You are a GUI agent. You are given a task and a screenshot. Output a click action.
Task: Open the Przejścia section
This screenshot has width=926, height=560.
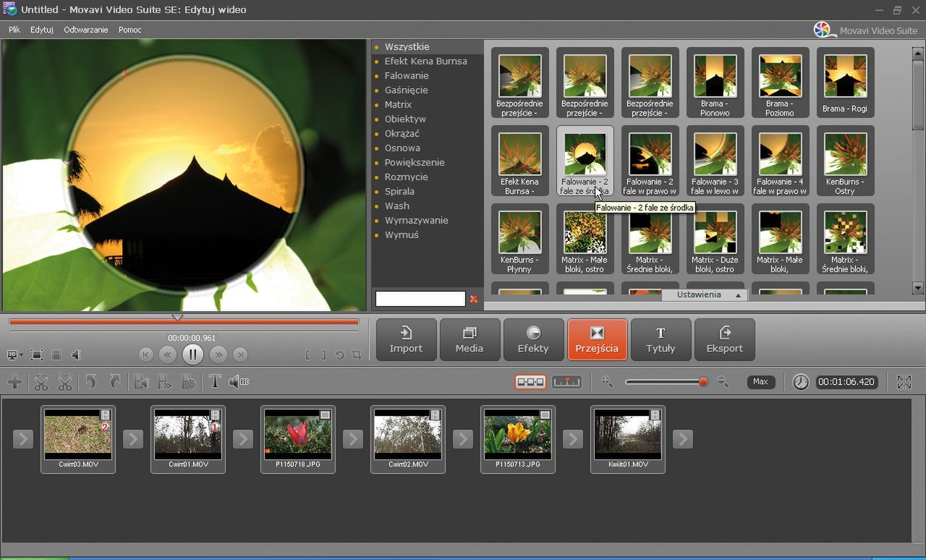[597, 339]
